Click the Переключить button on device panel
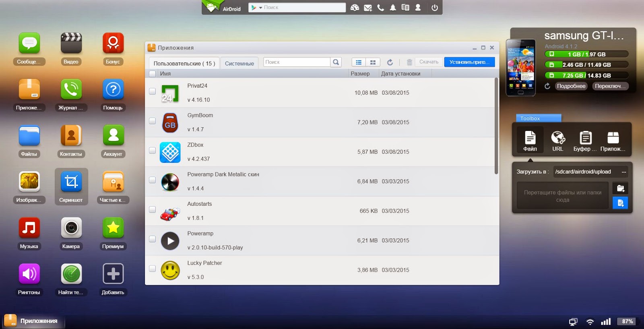The image size is (644, 329). coord(610,86)
